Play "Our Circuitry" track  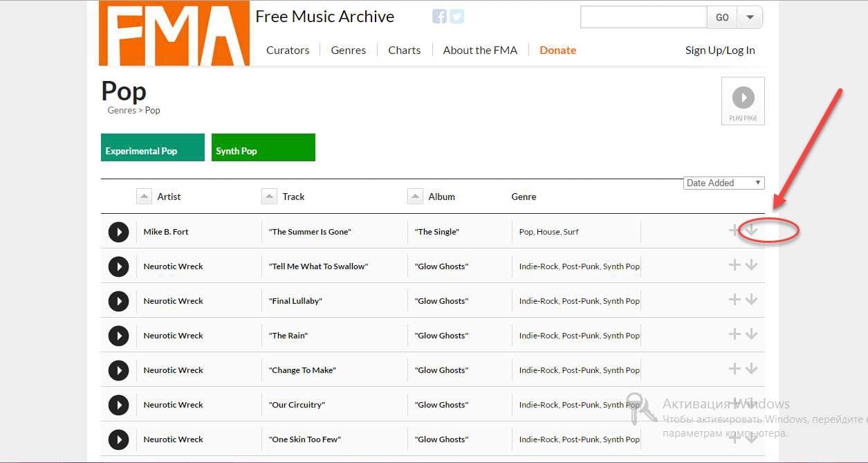(119, 405)
